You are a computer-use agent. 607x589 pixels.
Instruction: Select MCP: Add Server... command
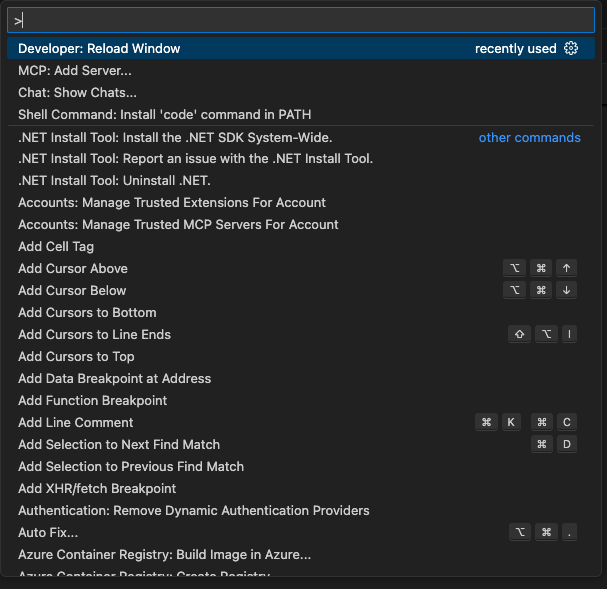coord(301,70)
